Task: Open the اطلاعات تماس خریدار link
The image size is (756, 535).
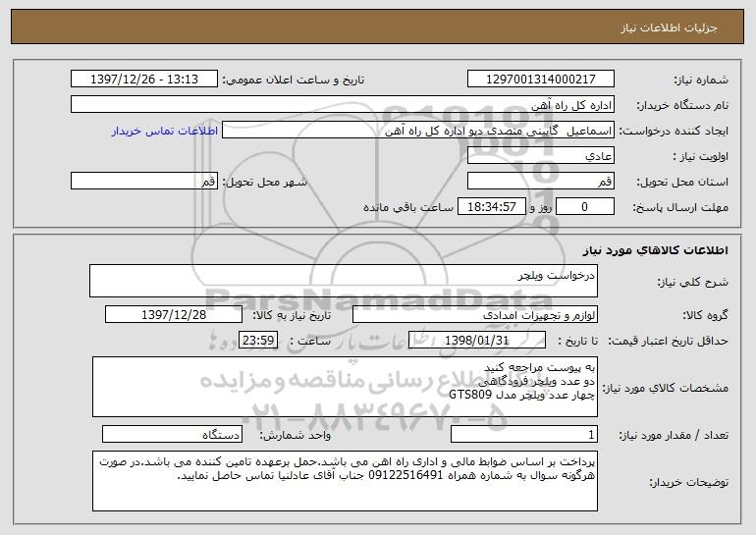Action: [x=165, y=132]
